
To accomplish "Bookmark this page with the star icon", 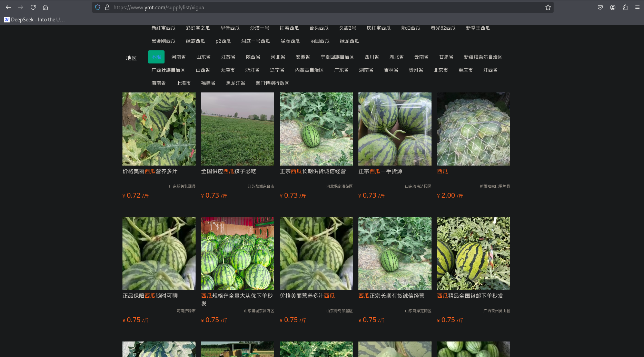I will coord(548,7).
